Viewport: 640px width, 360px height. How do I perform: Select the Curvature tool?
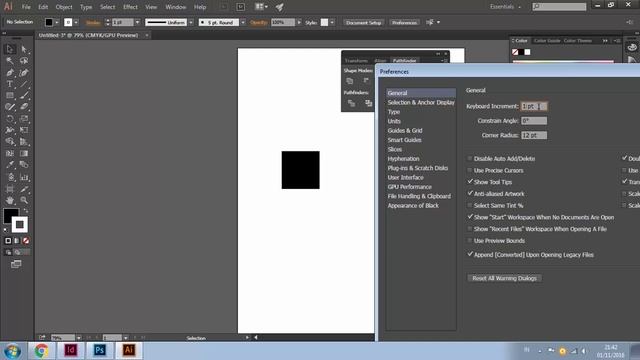(24, 73)
